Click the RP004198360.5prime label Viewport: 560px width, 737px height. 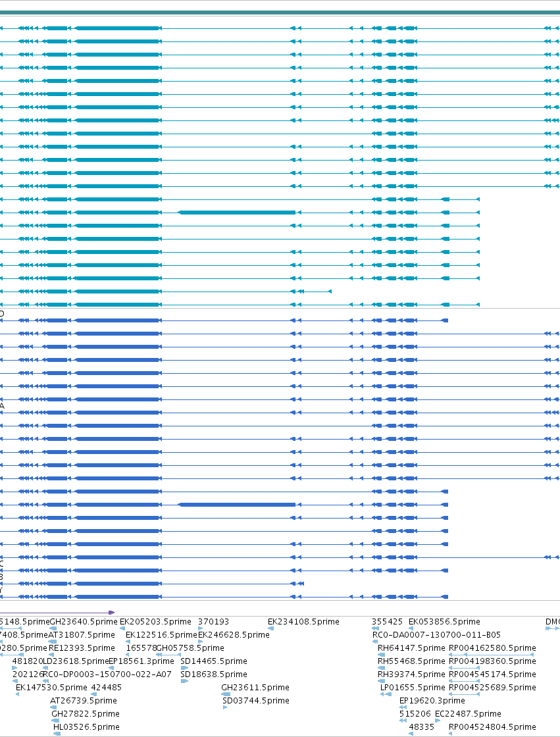click(x=492, y=661)
